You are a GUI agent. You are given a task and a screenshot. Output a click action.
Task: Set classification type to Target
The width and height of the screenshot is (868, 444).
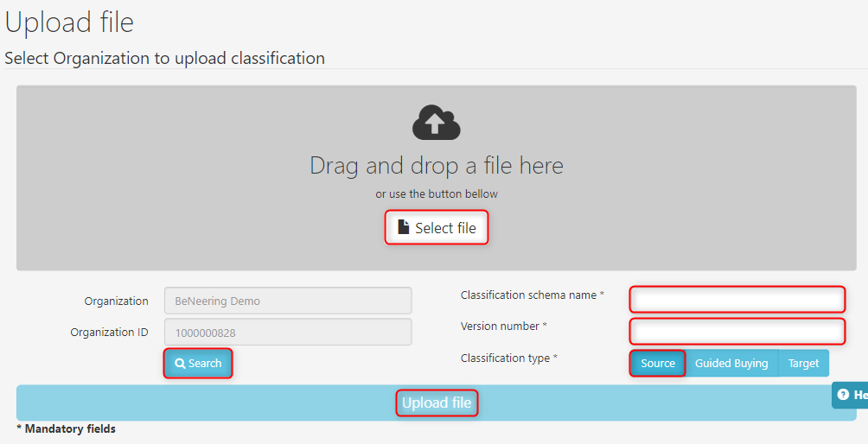point(803,363)
